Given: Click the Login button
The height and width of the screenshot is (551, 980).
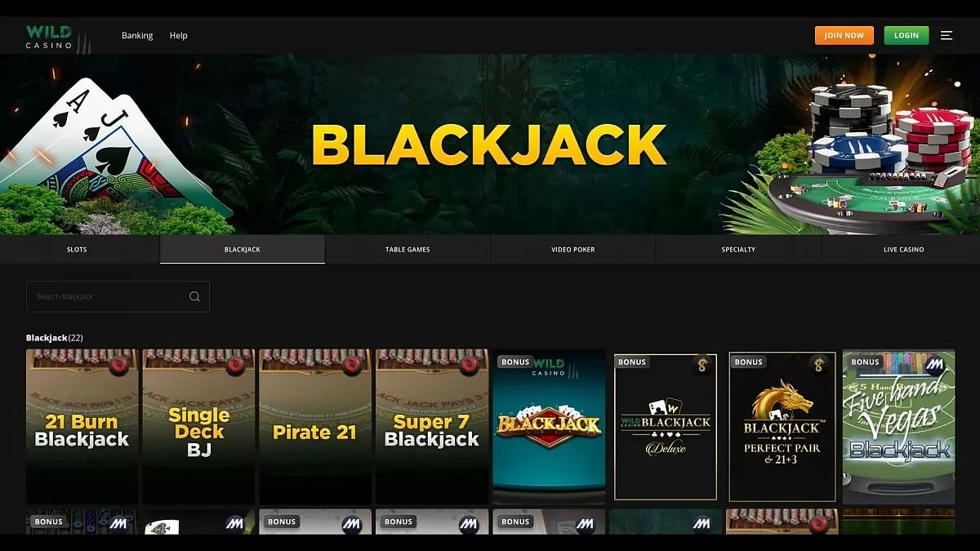Looking at the screenshot, I should 906,35.
